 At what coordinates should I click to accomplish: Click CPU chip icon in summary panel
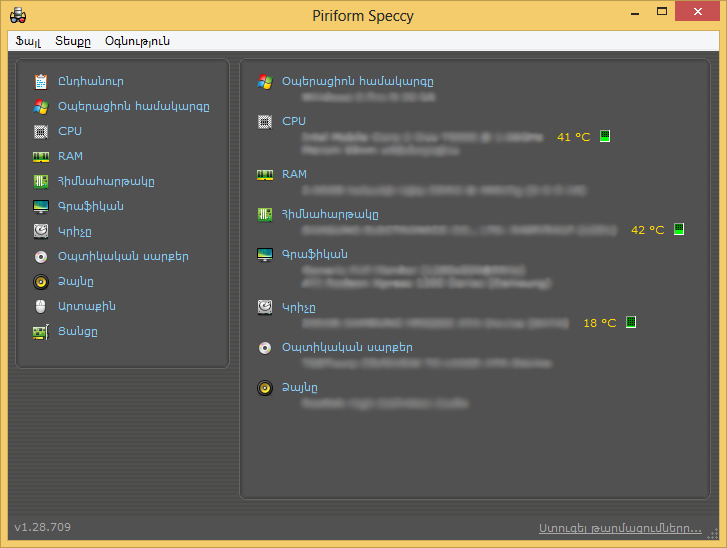pos(265,122)
